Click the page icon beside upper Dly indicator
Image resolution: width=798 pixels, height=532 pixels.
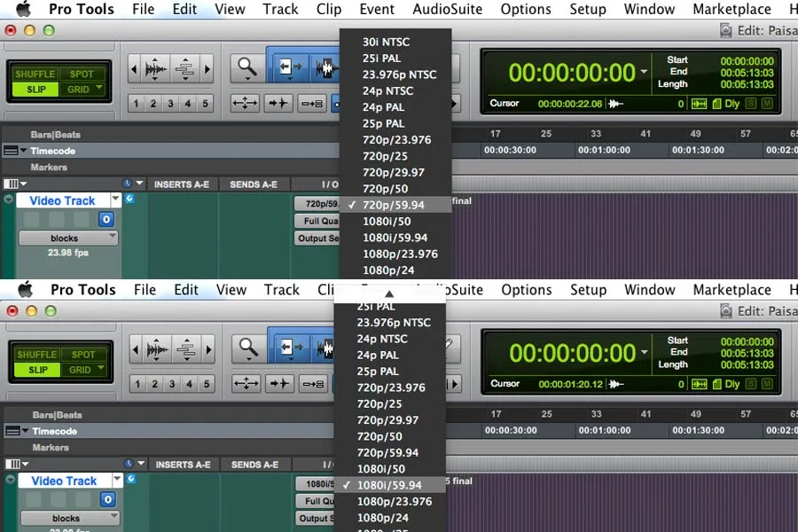[x=716, y=104]
